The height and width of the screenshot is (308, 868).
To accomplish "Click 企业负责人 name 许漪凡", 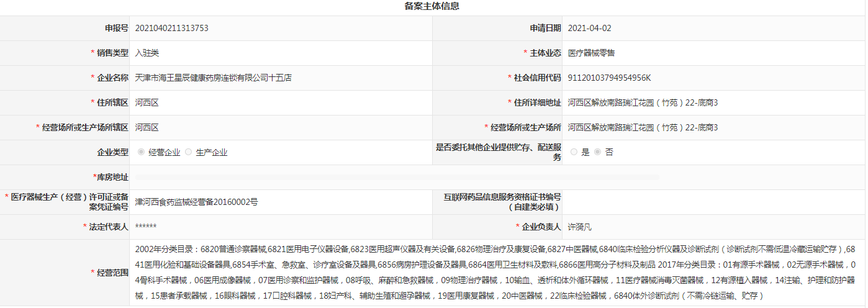I will tap(581, 227).
